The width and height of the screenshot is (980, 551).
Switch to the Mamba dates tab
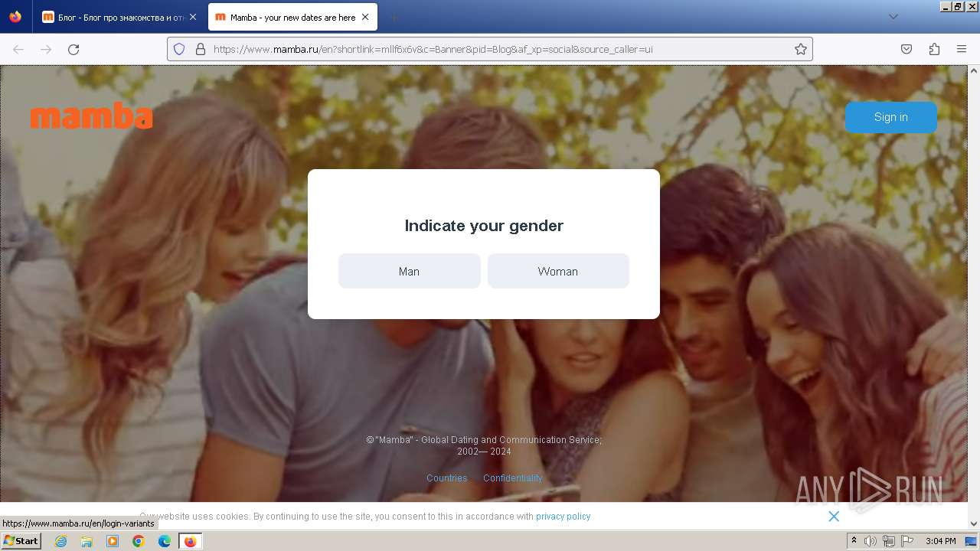[x=291, y=17]
